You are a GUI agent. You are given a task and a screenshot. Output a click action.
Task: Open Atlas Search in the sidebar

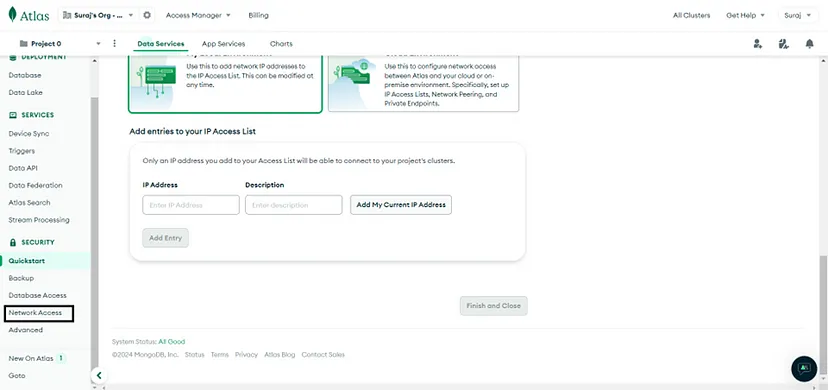[30, 203]
